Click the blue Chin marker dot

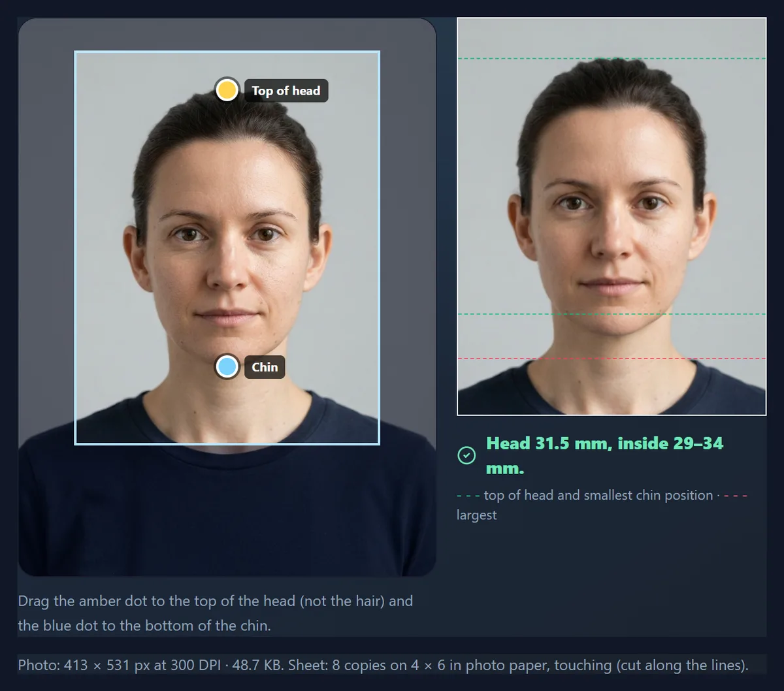227,366
